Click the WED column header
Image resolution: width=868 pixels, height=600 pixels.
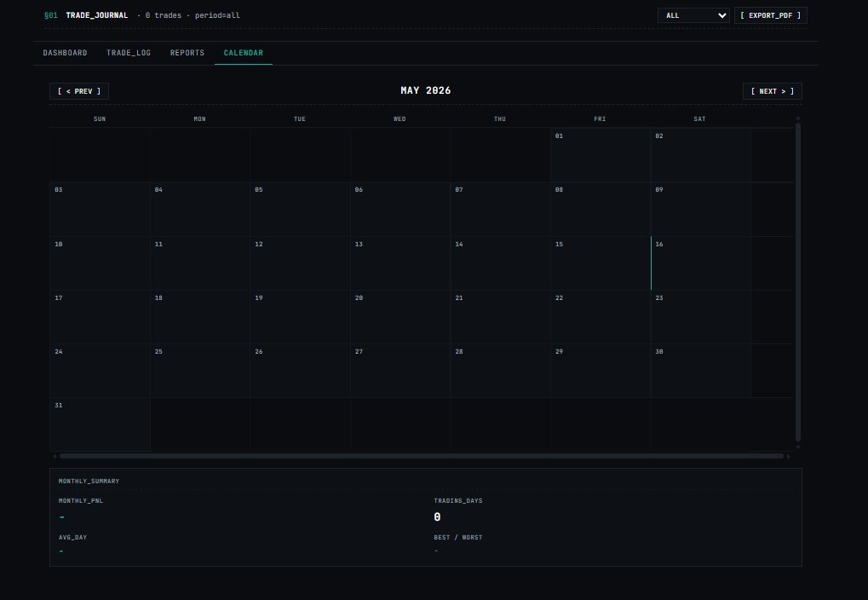400,118
